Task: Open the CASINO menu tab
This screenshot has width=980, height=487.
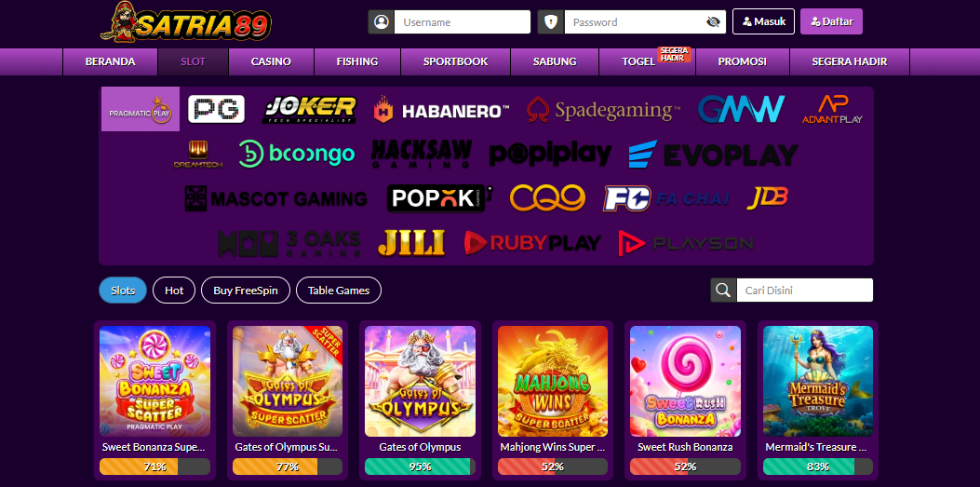Action: [x=271, y=61]
